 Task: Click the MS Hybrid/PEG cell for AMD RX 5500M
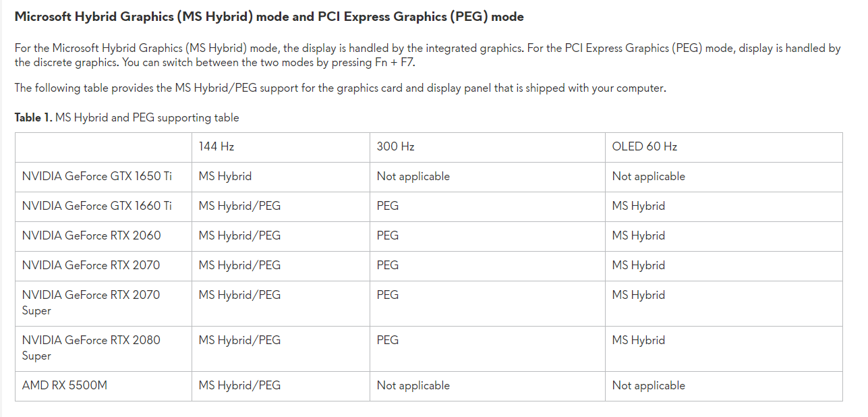point(239,385)
